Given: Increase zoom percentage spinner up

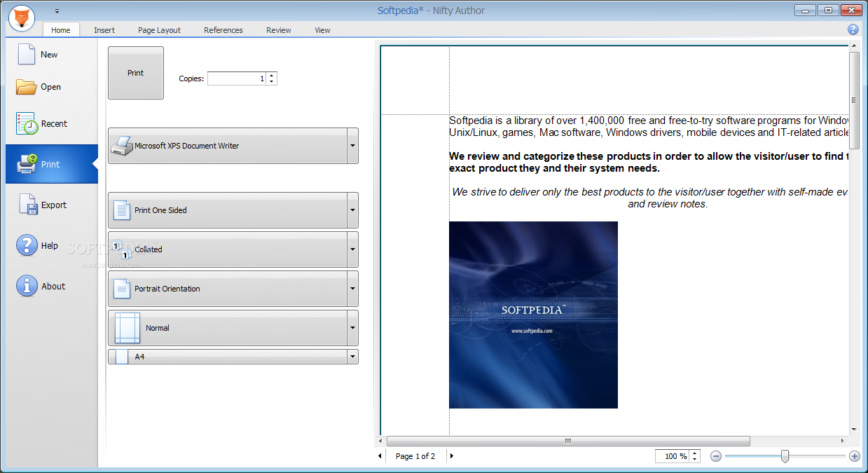Looking at the screenshot, I should 694,453.
